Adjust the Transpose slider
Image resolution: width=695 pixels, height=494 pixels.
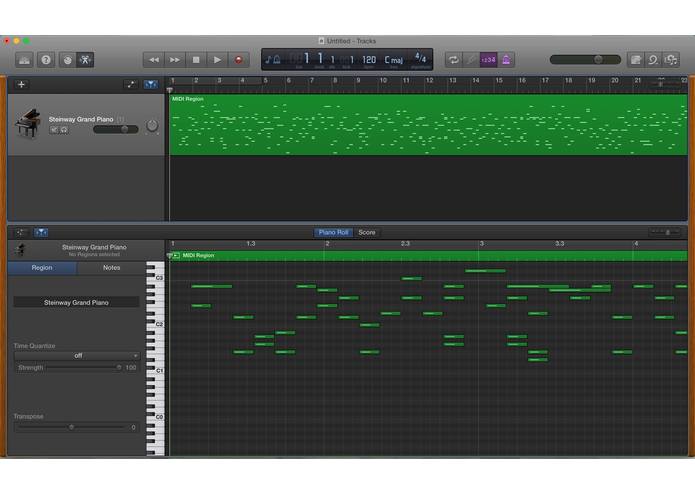[x=71, y=428]
